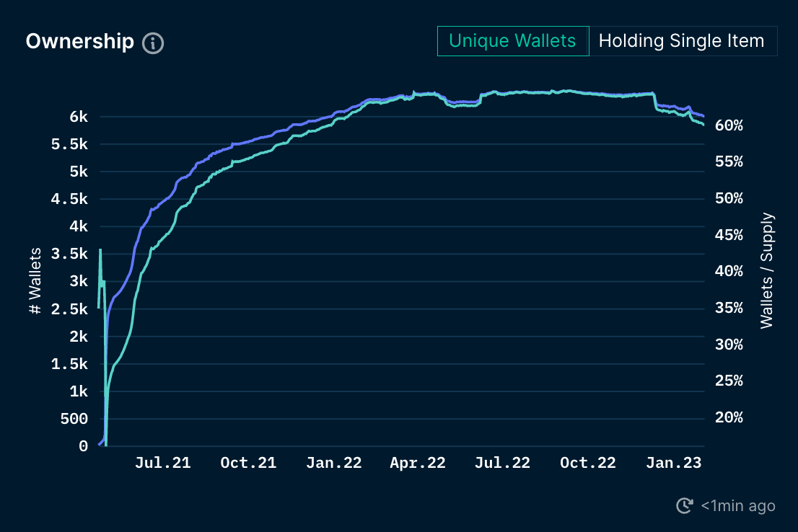
Task: Click the 4.5k y-axis value
Action: pyautogui.click(x=69, y=200)
